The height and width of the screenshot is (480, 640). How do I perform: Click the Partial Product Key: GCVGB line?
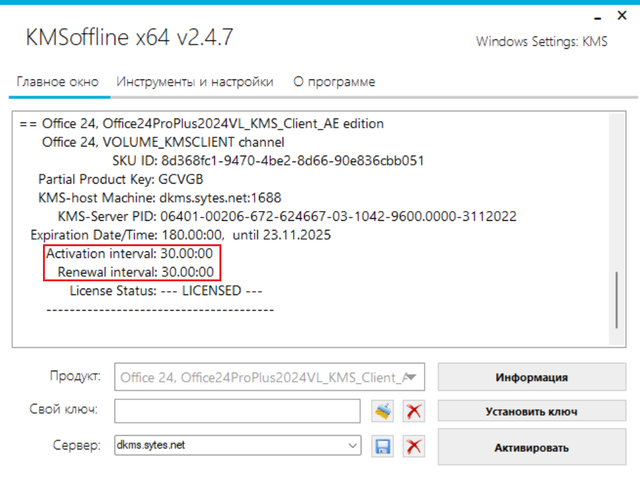click(121, 180)
